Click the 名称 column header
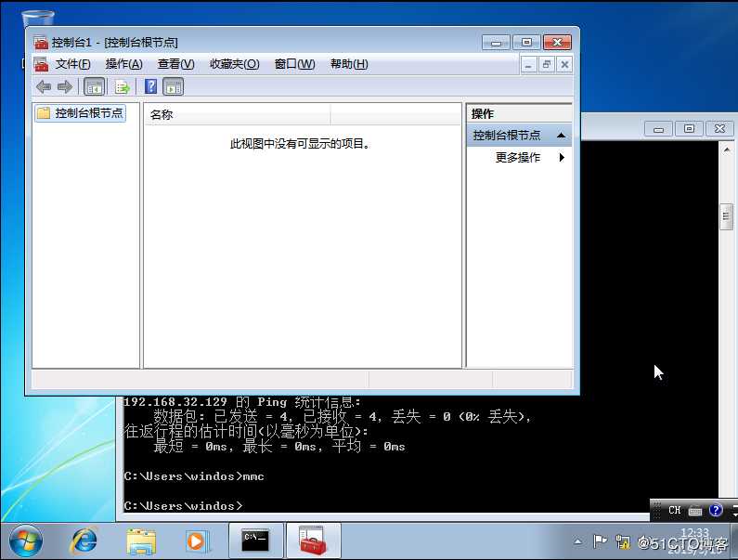The height and width of the screenshot is (560, 738). point(238,114)
